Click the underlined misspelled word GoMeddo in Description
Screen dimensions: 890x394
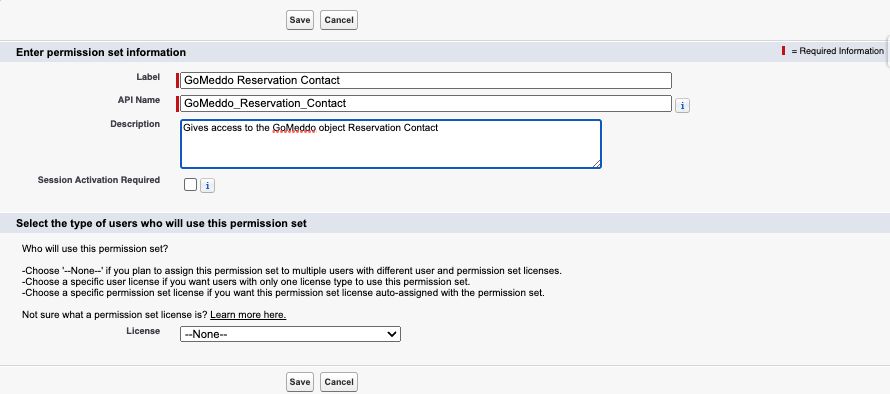coord(293,128)
